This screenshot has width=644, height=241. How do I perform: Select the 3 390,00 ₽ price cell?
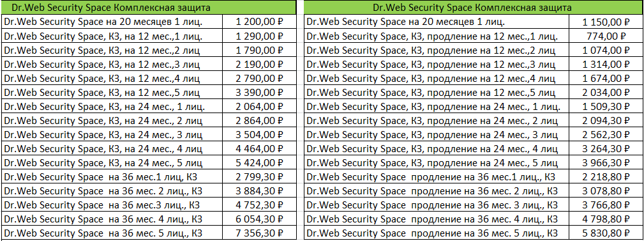tap(260, 93)
